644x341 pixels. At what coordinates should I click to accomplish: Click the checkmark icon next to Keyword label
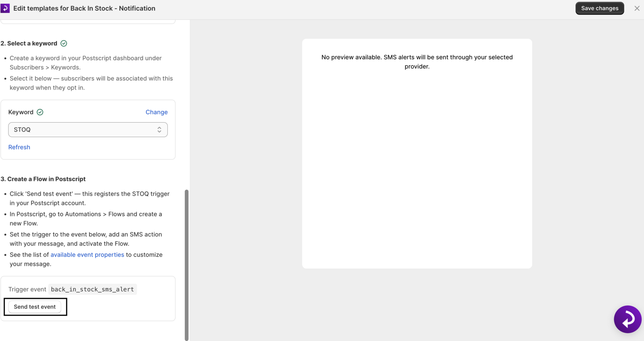click(x=40, y=112)
